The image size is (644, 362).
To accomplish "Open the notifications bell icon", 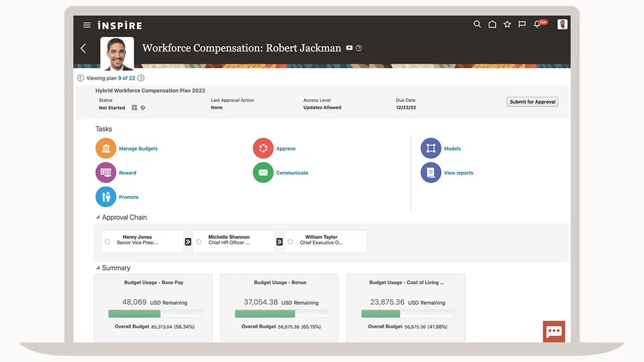I will 537,24.
